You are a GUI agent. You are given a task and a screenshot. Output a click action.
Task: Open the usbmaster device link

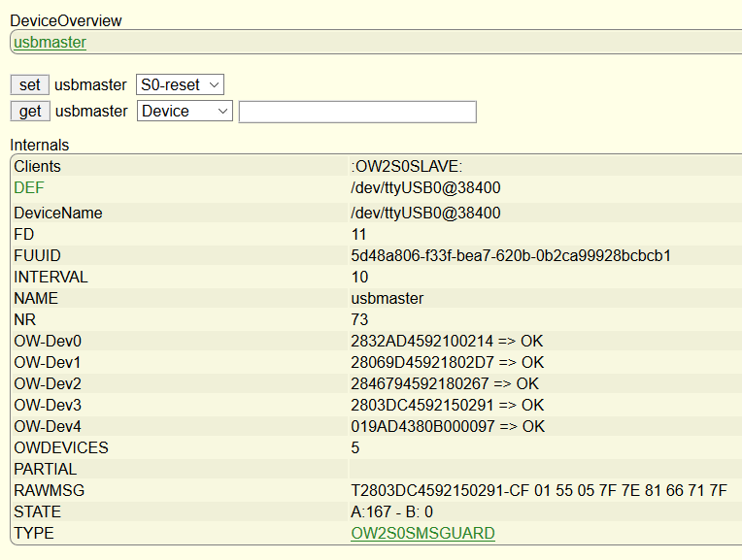click(x=50, y=42)
